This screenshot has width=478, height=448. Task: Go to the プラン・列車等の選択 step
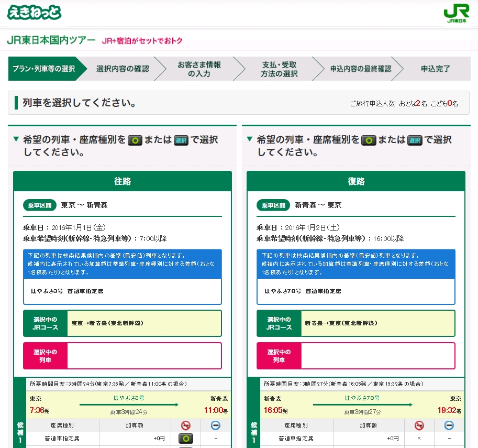(x=44, y=69)
